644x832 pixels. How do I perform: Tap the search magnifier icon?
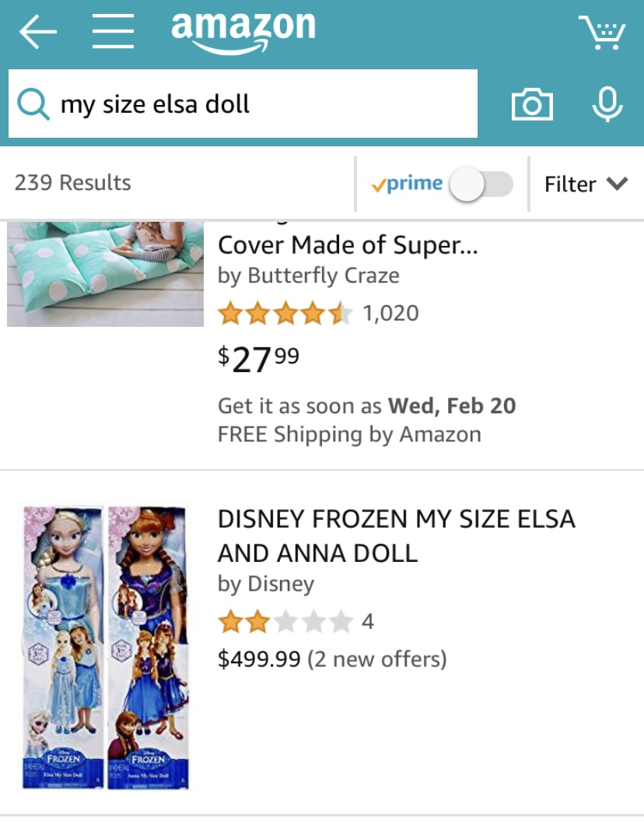[33, 104]
